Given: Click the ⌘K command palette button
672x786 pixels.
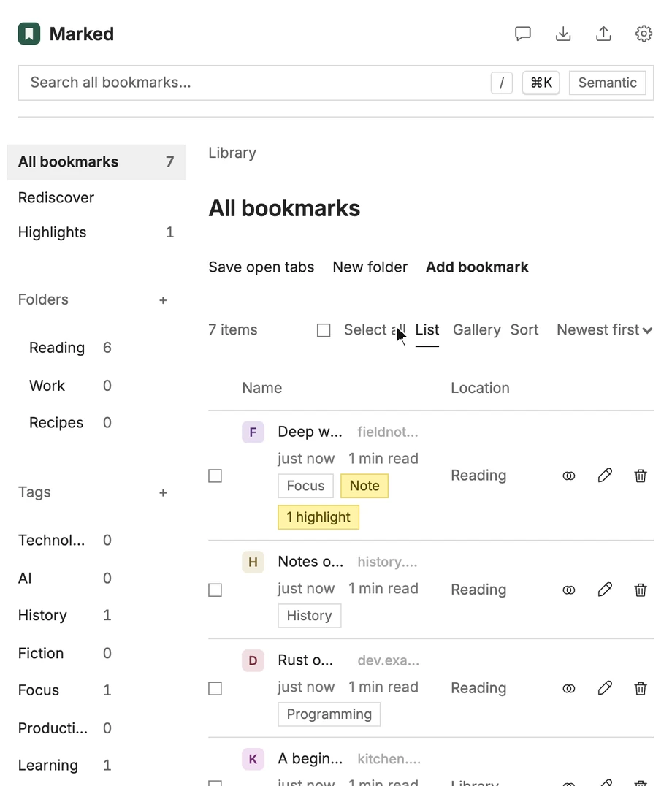Looking at the screenshot, I should coord(541,83).
